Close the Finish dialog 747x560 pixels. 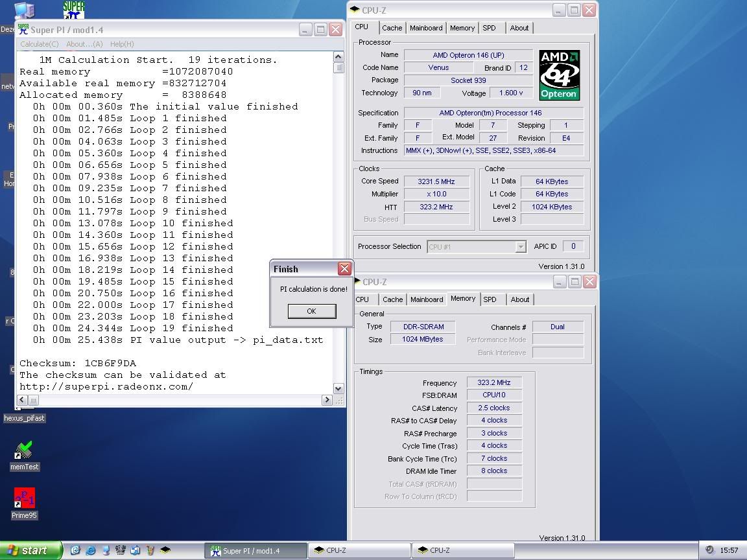(x=344, y=268)
